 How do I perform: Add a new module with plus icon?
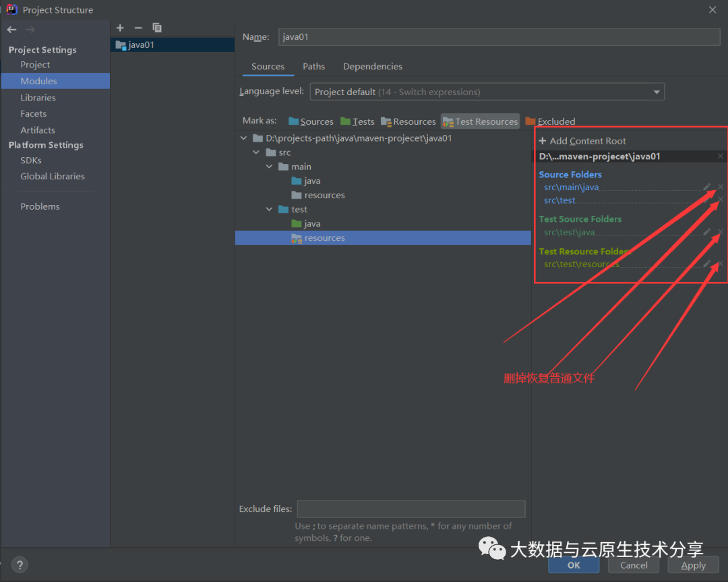click(120, 28)
